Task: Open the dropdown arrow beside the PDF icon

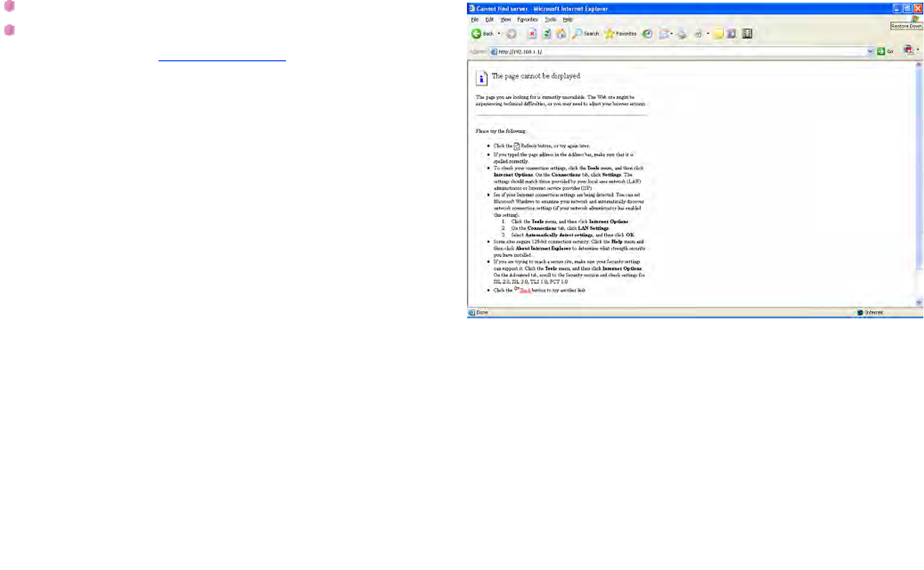Action: [x=918, y=50]
